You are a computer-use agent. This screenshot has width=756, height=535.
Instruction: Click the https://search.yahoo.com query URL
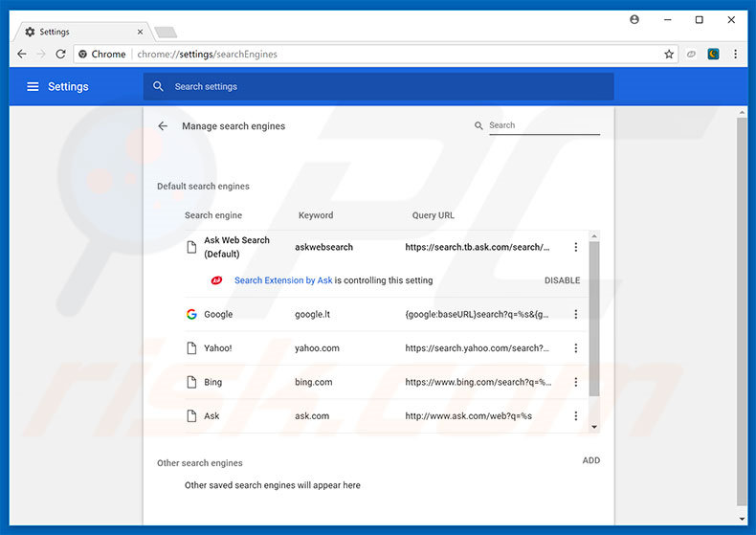[477, 348]
